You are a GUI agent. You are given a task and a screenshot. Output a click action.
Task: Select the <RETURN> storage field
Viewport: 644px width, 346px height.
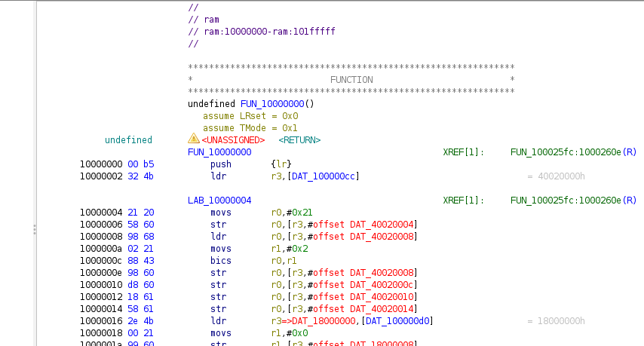coord(299,140)
